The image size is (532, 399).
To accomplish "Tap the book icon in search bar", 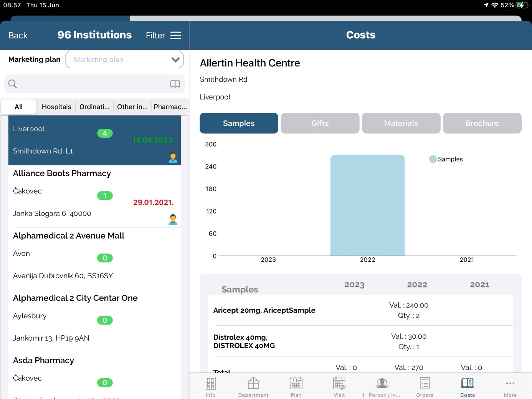I will click(175, 84).
